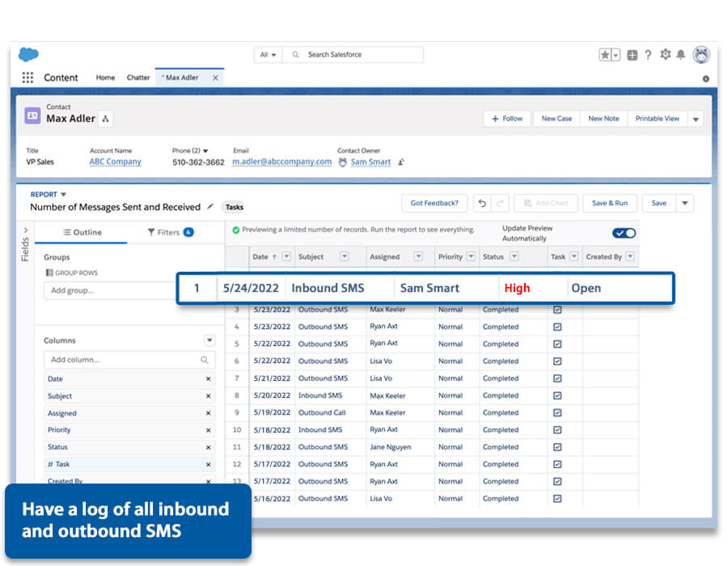Click the New Case button
Viewport: 728px width, 566px height.
coord(557,119)
